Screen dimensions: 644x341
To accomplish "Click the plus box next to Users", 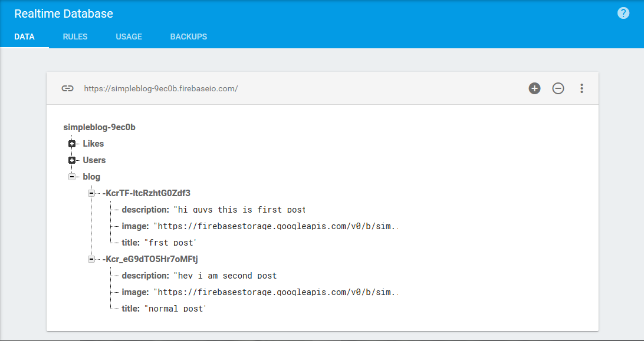I will click(x=71, y=160).
